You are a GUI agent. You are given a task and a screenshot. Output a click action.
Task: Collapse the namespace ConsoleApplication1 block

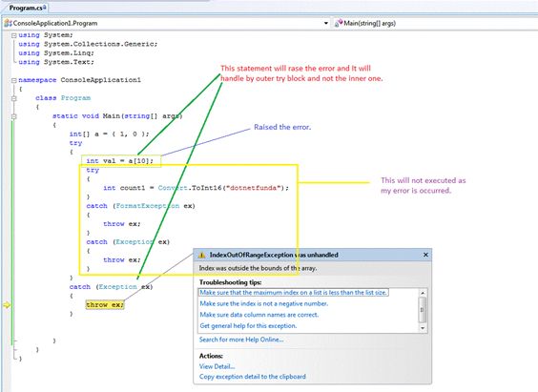tap(13, 80)
